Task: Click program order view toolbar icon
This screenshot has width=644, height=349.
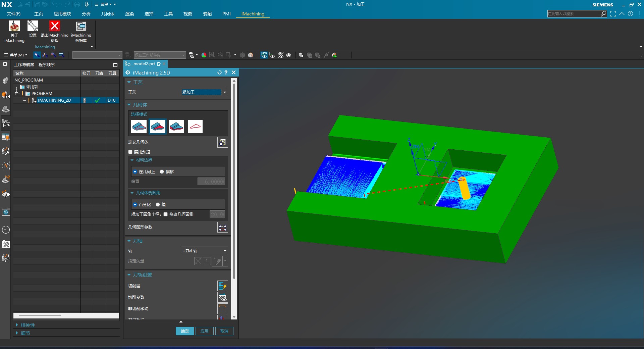Action: coord(37,55)
